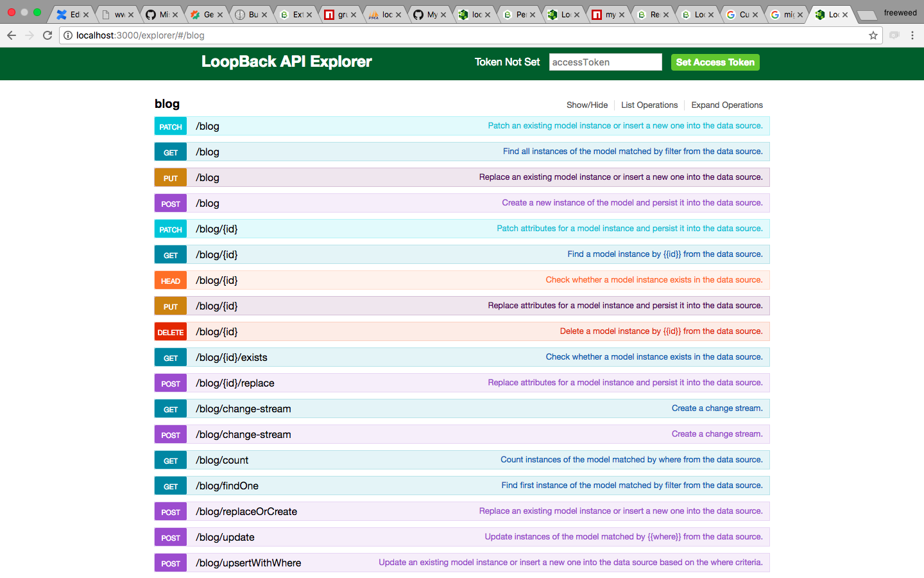Click the browser back arrow
The width and height of the screenshot is (924, 578).
[12, 35]
